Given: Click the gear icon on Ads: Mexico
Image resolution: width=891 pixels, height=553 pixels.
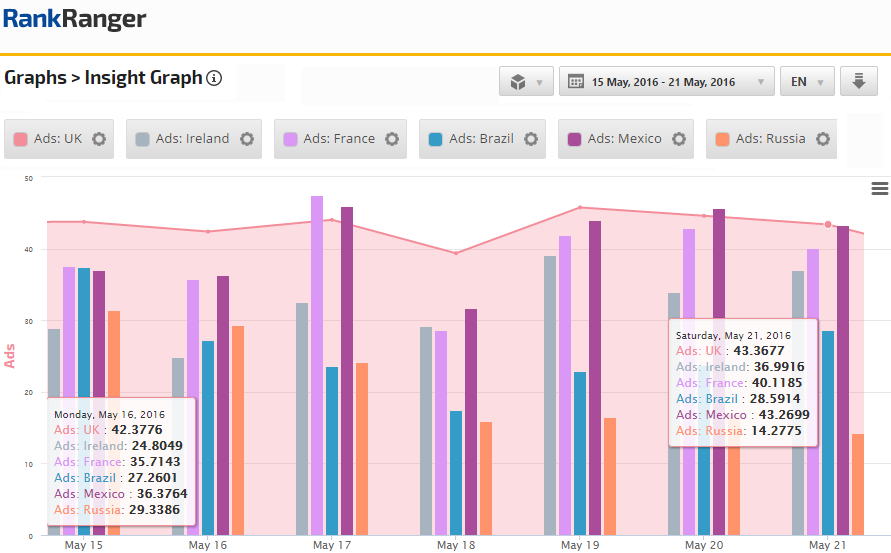Looking at the screenshot, I should pyautogui.click(x=679, y=139).
